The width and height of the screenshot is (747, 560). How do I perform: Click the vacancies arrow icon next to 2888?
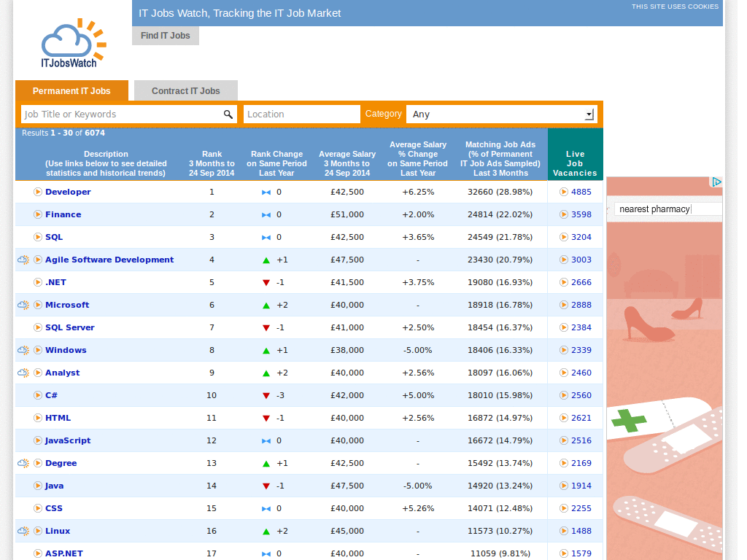click(564, 305)
